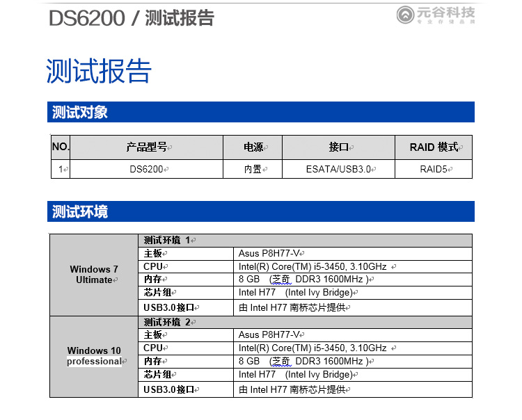Screen dimensions: 522x420
Task: Click CPU label in 测试环境 2
Action: (x=153, y=348)
